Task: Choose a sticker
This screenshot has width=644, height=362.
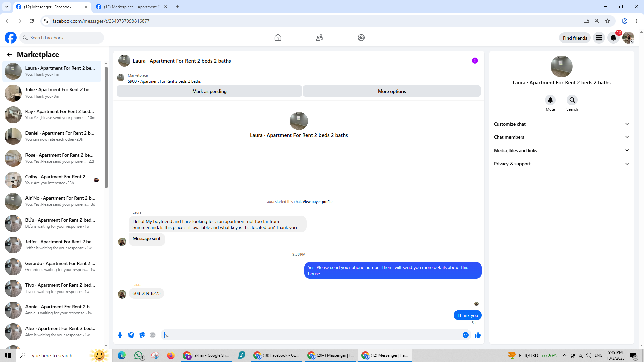Action: (142, 335)
